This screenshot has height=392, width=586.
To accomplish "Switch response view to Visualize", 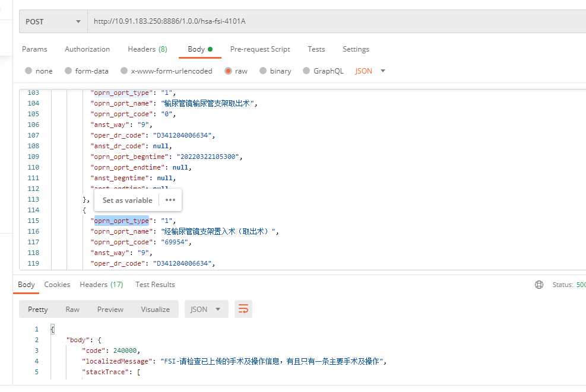I will click(156, 309).
